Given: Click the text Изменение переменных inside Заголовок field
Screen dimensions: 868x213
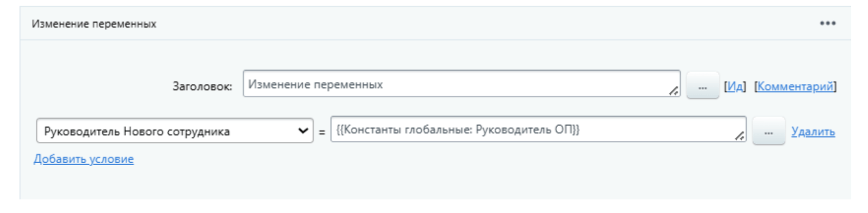Looking at the screenshot, I should [x=315, y=84].
